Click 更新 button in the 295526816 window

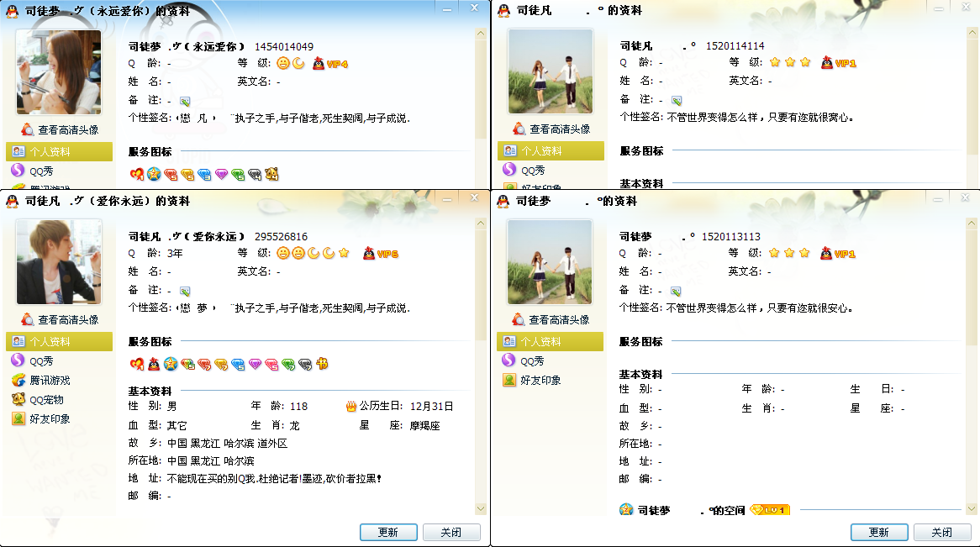[388, 532]
